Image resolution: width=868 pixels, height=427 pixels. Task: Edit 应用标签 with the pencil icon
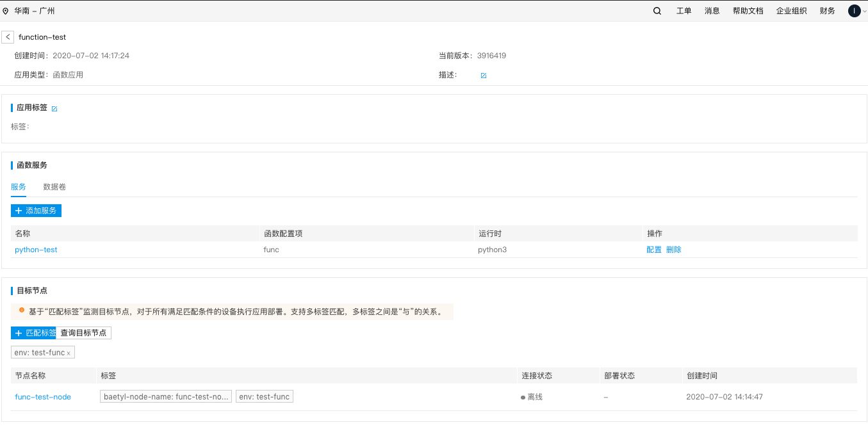click(x=54, y=109)
